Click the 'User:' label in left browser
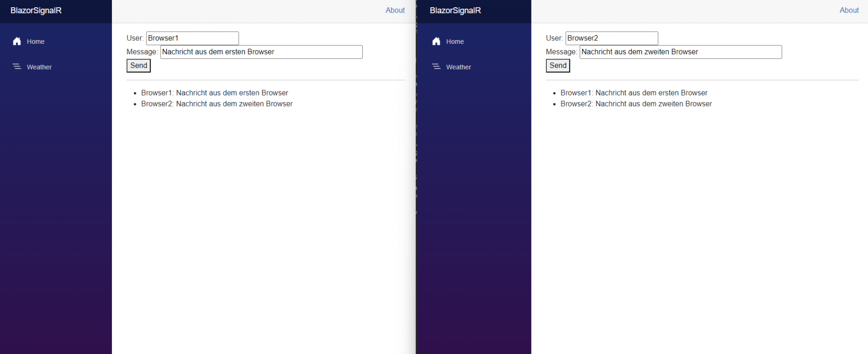 [135, 38]
